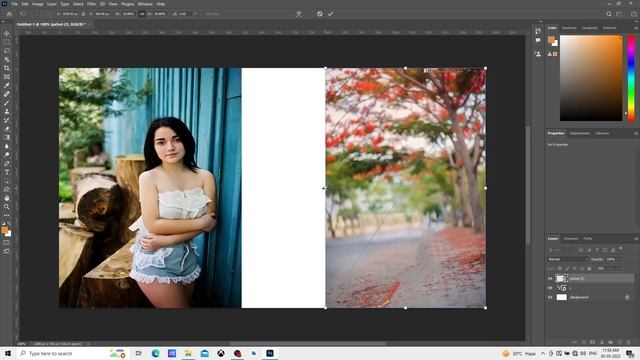Viewport: 640px width, 360px height.
Task: Select the Rectangular Marquee tool
Action: 7,42
